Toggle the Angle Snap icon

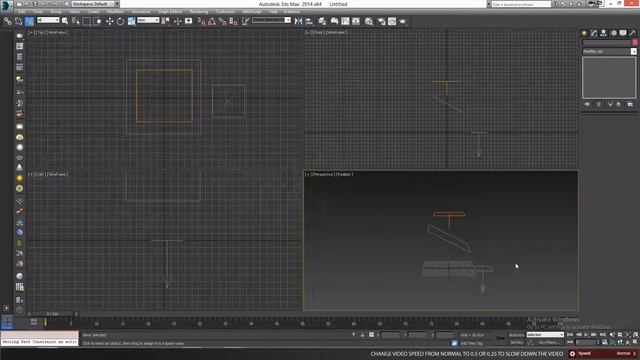(212, 21)
